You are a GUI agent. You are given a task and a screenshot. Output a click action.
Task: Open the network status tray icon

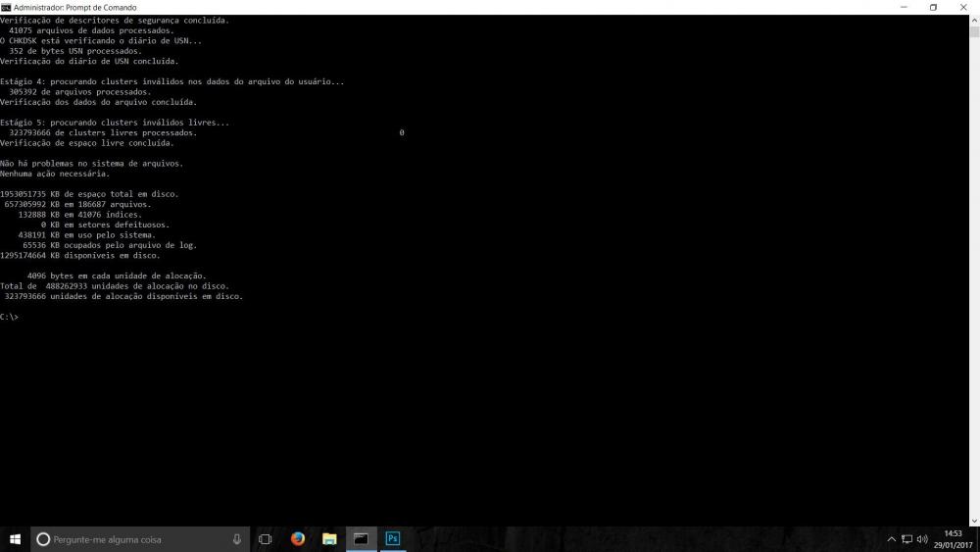pos(906,539)
